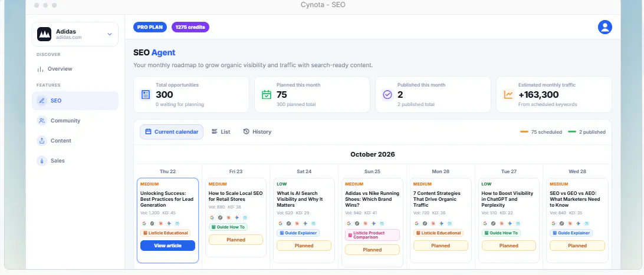
Task: Click the Planned this month calendar icon
Action: 267,95
